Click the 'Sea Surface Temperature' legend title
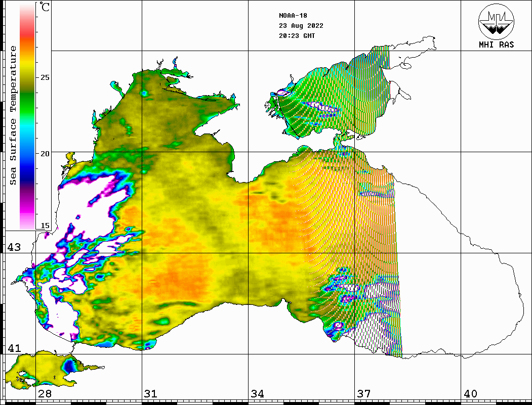 [x=13, y=115]
